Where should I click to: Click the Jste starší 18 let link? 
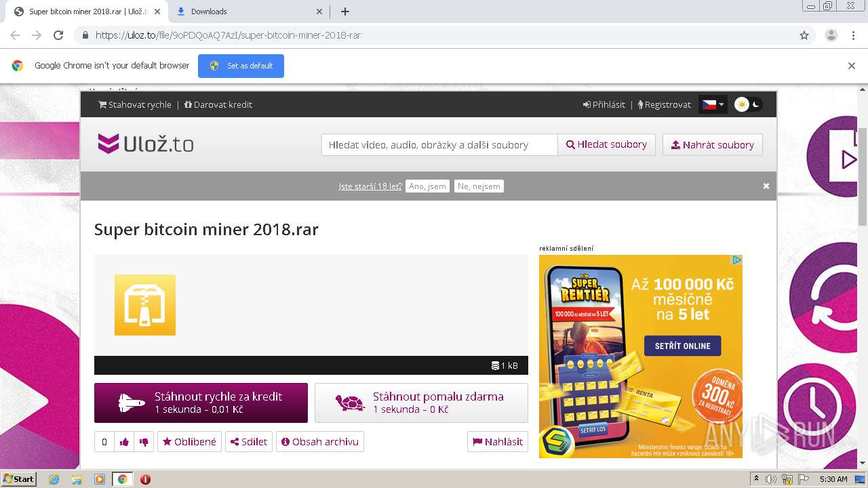[x=370, y=186]
